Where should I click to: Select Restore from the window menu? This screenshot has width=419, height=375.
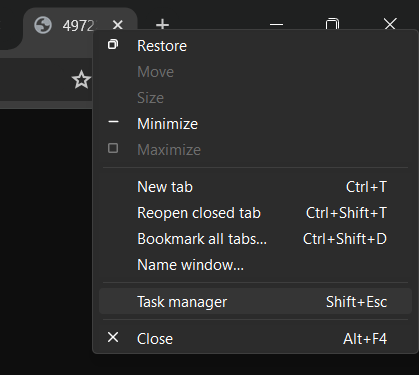tap(255, 46)
